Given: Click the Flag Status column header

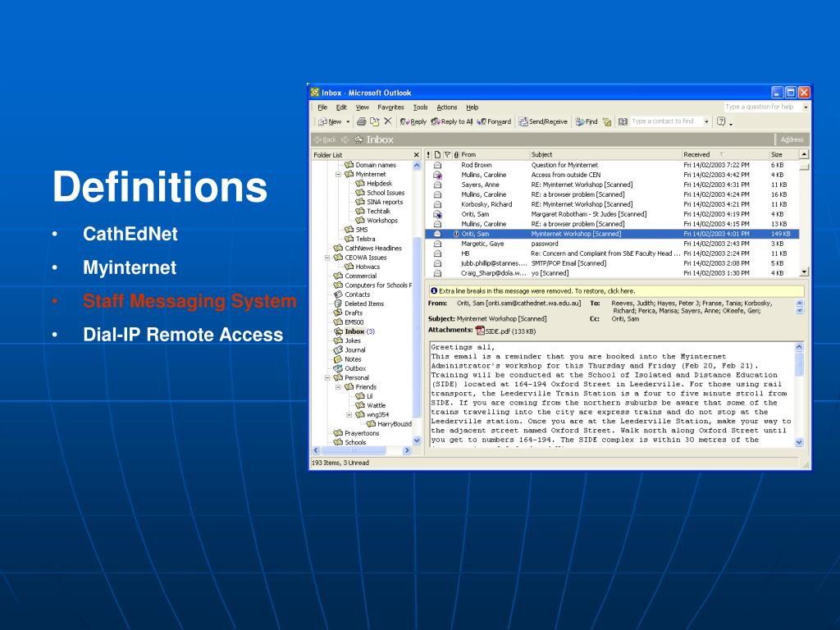Looking at the screenshot, I should click(447, 154).
